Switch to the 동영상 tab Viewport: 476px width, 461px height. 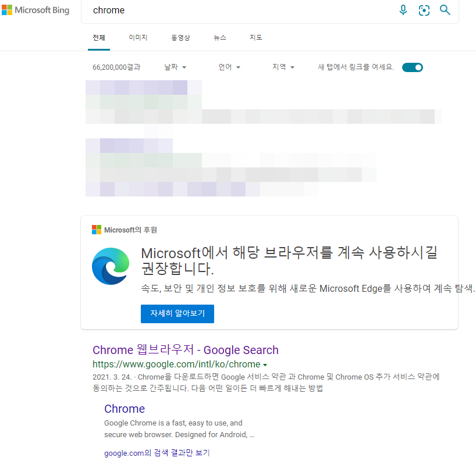click(x=180, y=38)
